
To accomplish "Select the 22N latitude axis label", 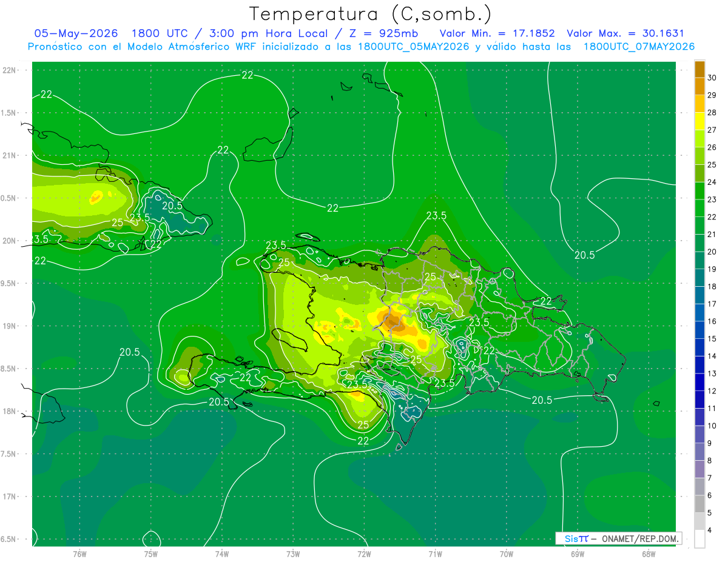I will click(x=10, y=70).
